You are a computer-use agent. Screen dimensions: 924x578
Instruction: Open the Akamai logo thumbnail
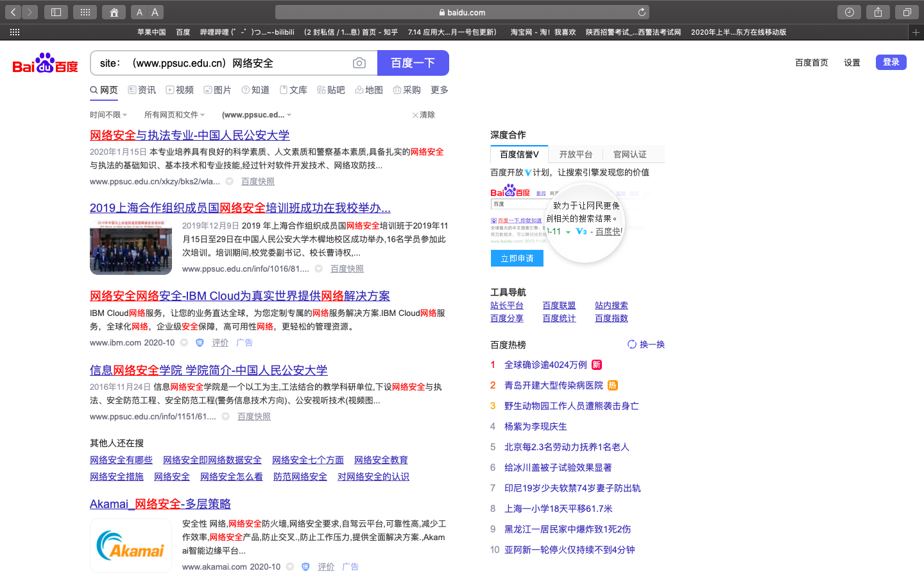pos(131,545)
